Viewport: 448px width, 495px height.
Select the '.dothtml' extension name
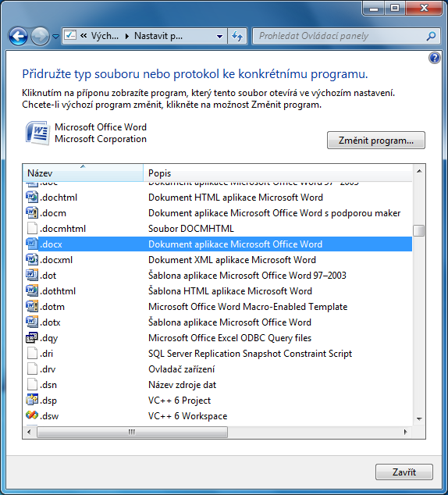pos(58,291)
